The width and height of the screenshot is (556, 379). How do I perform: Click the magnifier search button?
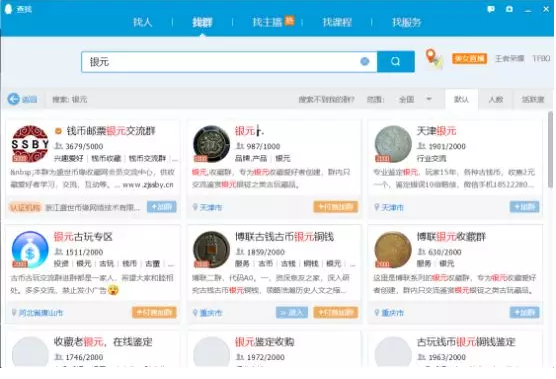tap(396, 62)
